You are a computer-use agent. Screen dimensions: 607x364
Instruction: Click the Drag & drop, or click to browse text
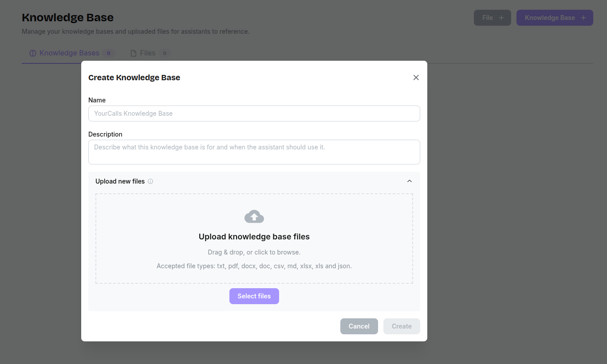point(254,252)
